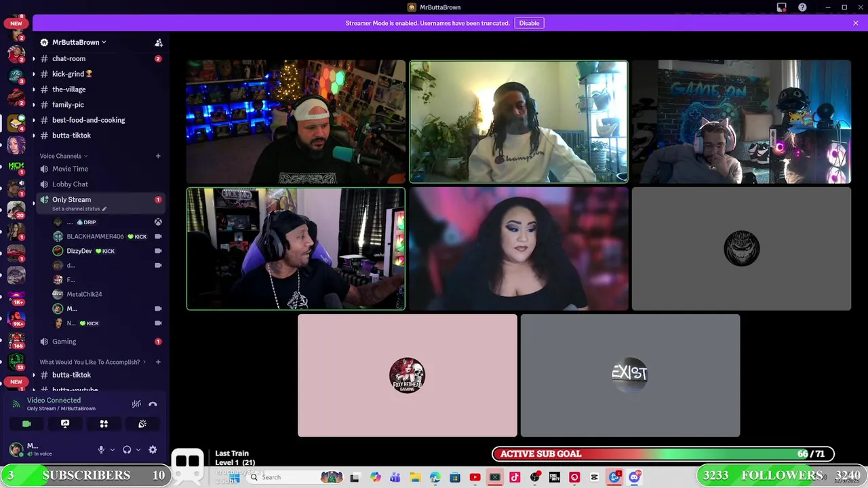Screen dimensions: 868x488
Task: Open YouTube from the Windows taskbar
Action: pyautogui.click(x=475, y=477)
